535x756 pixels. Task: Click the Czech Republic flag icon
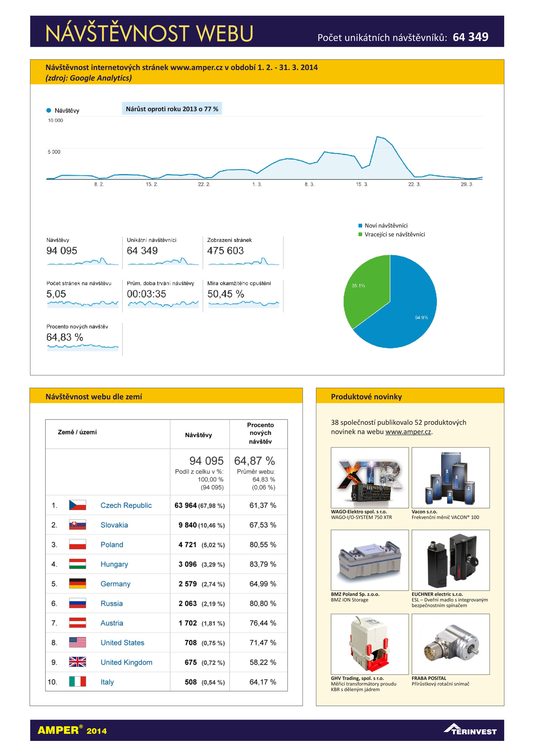tap(77, 505)
